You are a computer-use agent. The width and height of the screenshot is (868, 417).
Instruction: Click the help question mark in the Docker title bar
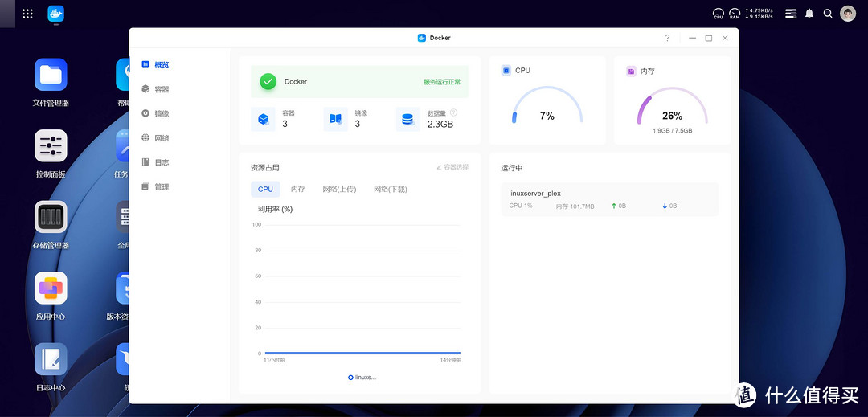click(x=667, y=38)
